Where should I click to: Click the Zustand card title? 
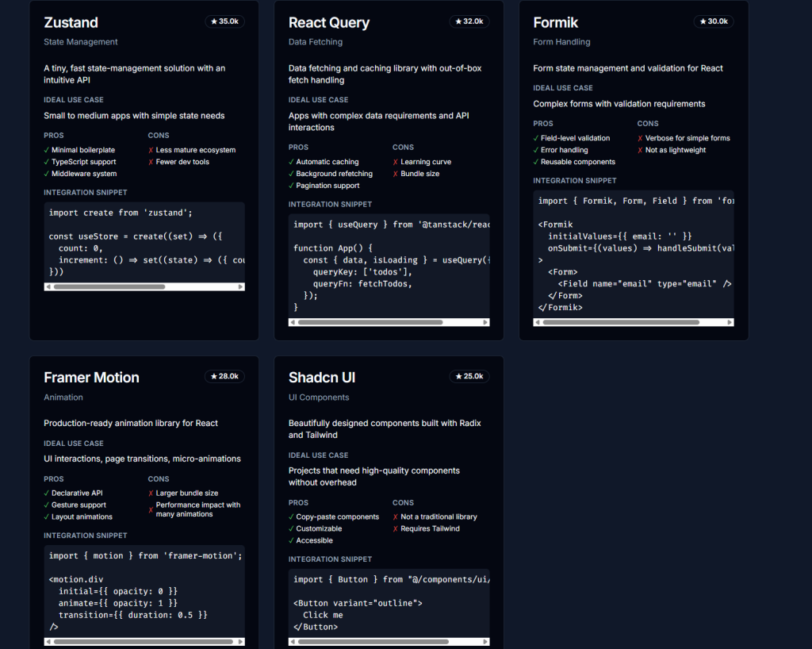coord(71,22)
